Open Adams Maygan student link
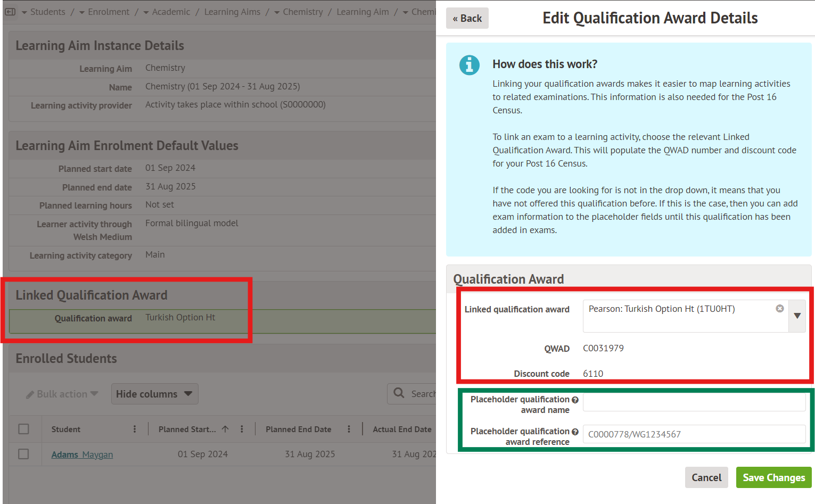Image resolution: width=815 pixels, height=504 pixels. (x=82, y=455)
